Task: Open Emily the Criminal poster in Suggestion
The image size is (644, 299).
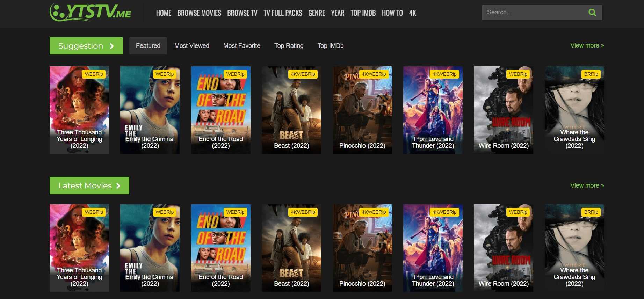Action: (x=150, y=110)
